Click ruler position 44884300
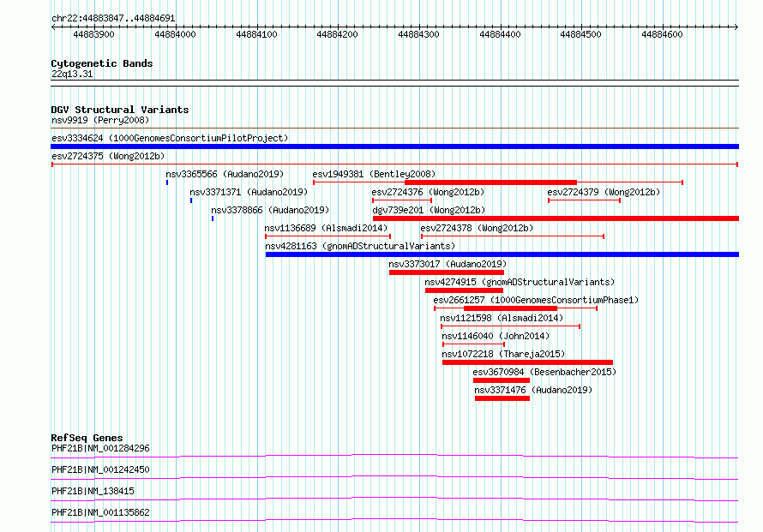This screenshot has height=532, width=763. (x=418, y=34)
